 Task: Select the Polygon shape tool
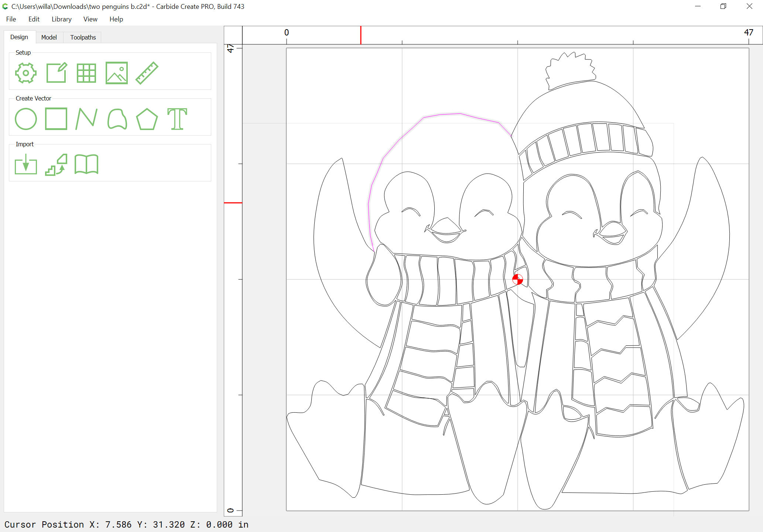147,119
